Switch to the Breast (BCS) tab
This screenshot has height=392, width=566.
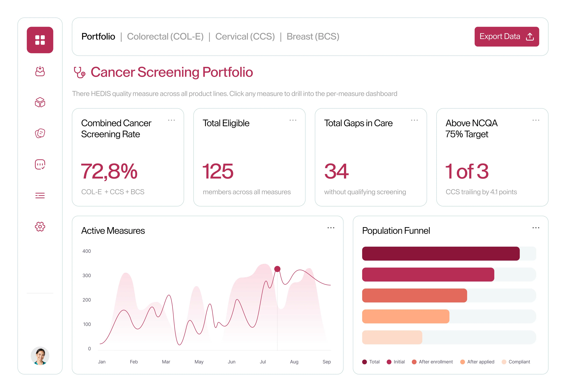[x=313, y=37]
